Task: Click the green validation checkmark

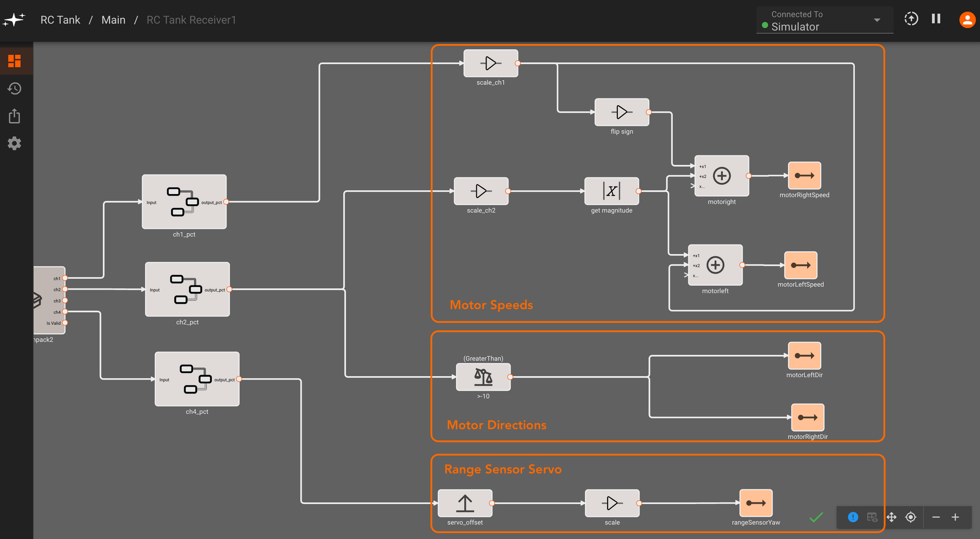Action: click(x=816, y=517)
